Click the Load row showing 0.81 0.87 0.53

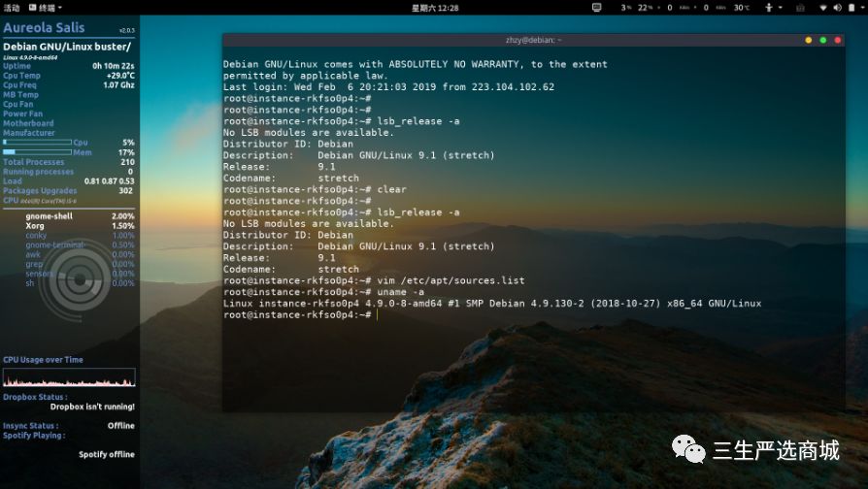[x=69, y=180]
